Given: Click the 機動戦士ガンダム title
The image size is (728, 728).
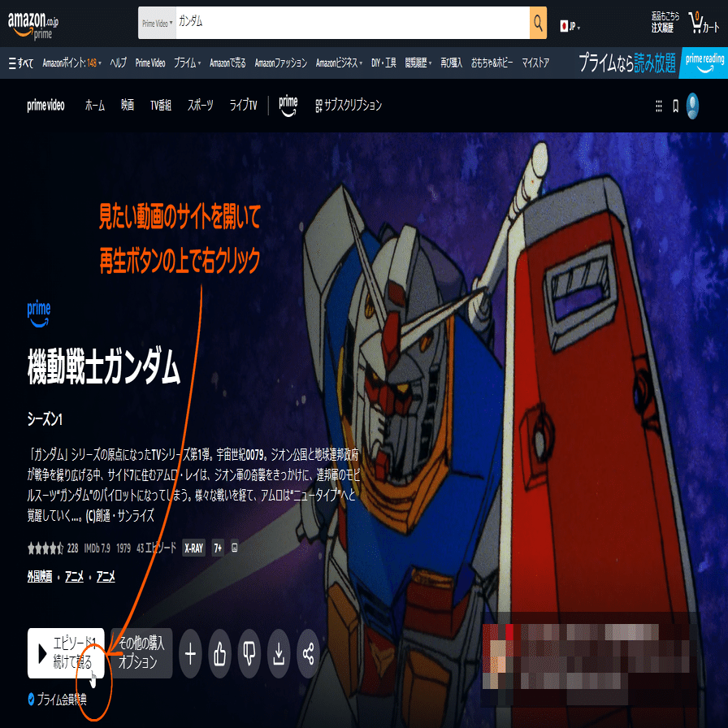Looking at the screenshot, I should (x=103, y=366).
